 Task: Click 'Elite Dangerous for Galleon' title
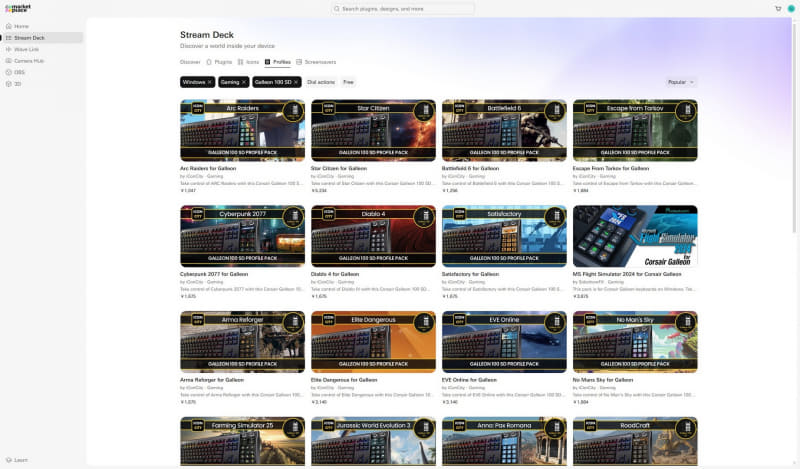point(344,380)
